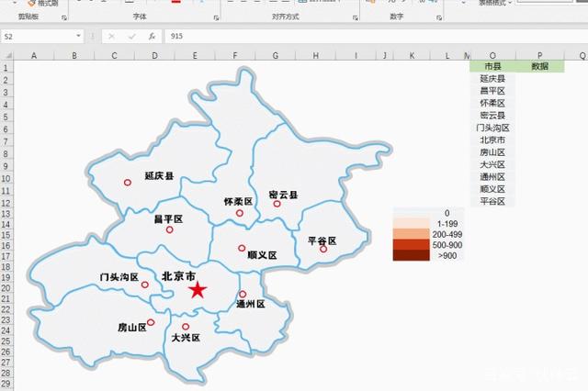Click the 昌平区 cell in column O

pos(492,91)
